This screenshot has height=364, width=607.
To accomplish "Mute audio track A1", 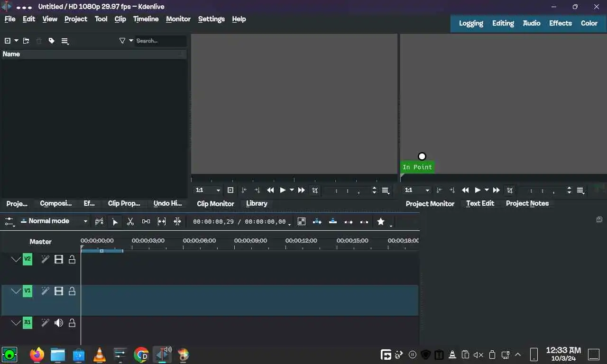I will click(59, 323).
